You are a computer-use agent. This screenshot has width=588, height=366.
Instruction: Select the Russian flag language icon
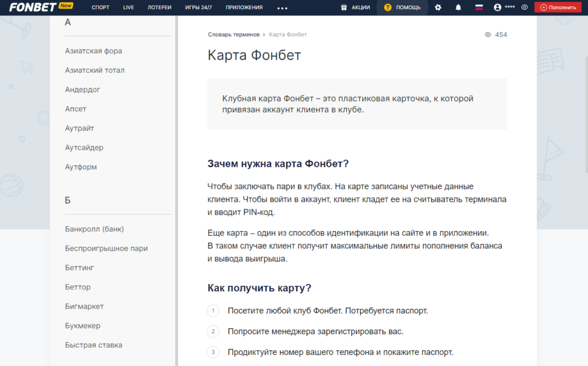(x=479, y=7)
